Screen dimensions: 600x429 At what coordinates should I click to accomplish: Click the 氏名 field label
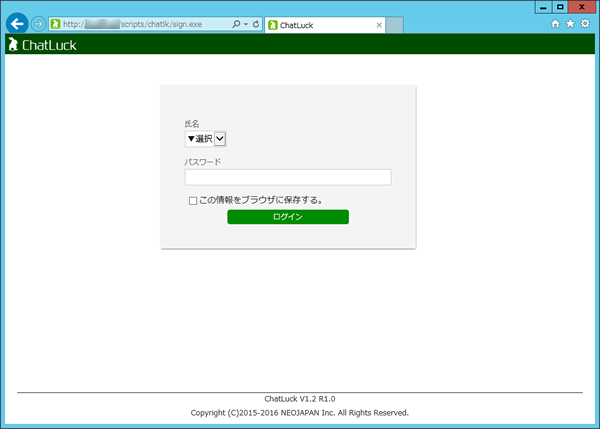point(192,124)
